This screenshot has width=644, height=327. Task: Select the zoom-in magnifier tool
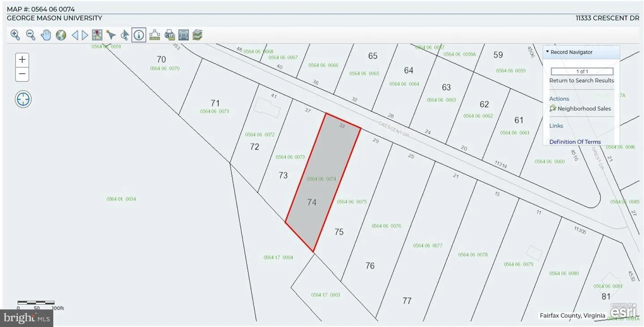click(15, 35)
